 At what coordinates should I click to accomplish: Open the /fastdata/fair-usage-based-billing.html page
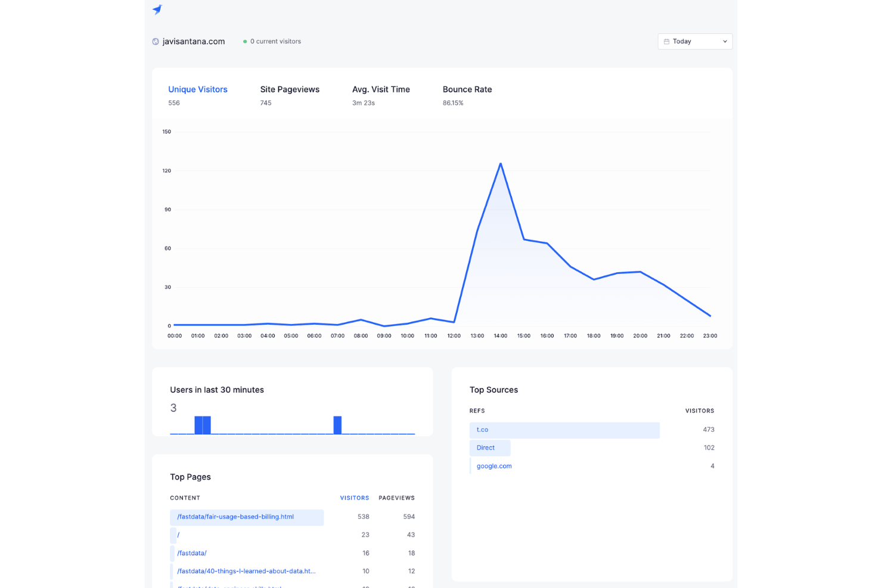click(x=235, y=517)
